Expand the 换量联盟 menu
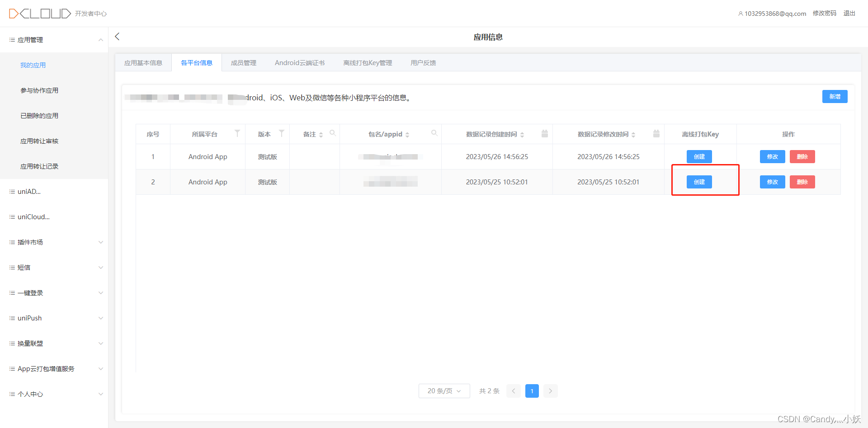Viewport: 868px width, 428px height. tap(54, 343)
